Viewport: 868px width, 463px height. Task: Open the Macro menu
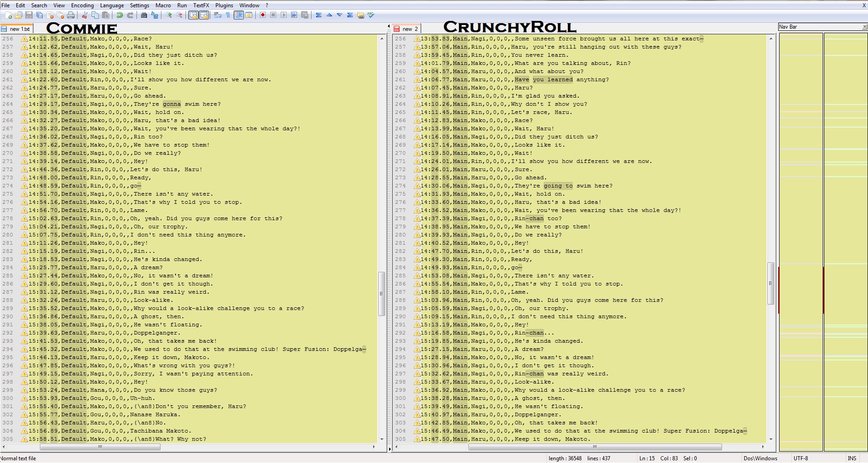tap(163, 5)
